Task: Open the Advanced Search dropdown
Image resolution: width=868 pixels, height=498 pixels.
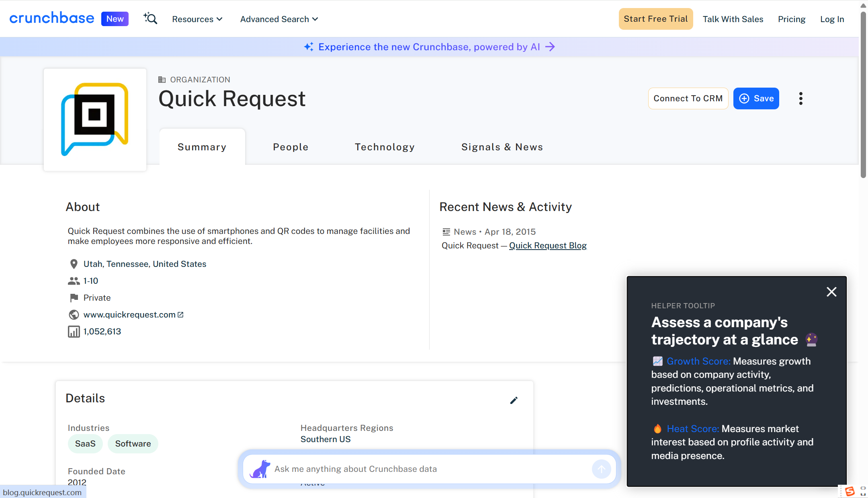Action: pyautogui.click(x=279, y=19)
